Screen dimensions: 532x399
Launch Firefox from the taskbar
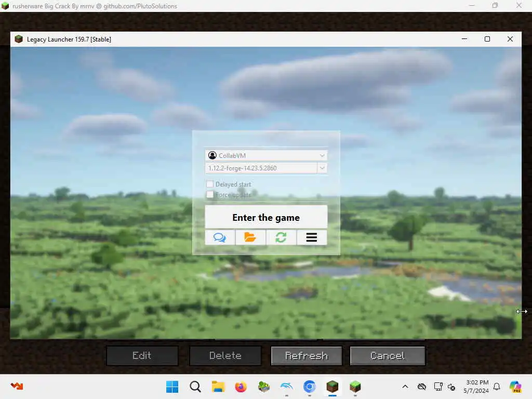pyautogui.click(x=241, y=387)
